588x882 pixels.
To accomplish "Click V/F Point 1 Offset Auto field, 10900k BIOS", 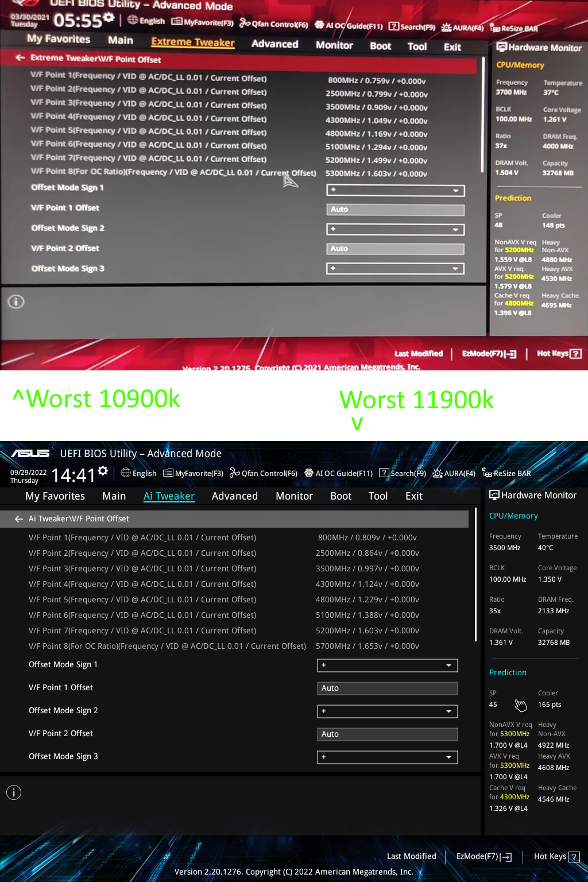I will (396, 210).
